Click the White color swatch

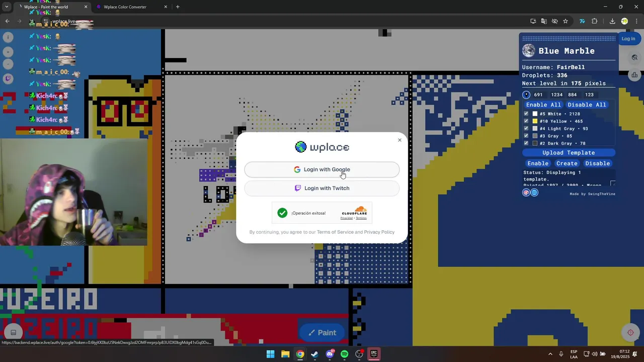pyautogui.click(x=535, y=114)
